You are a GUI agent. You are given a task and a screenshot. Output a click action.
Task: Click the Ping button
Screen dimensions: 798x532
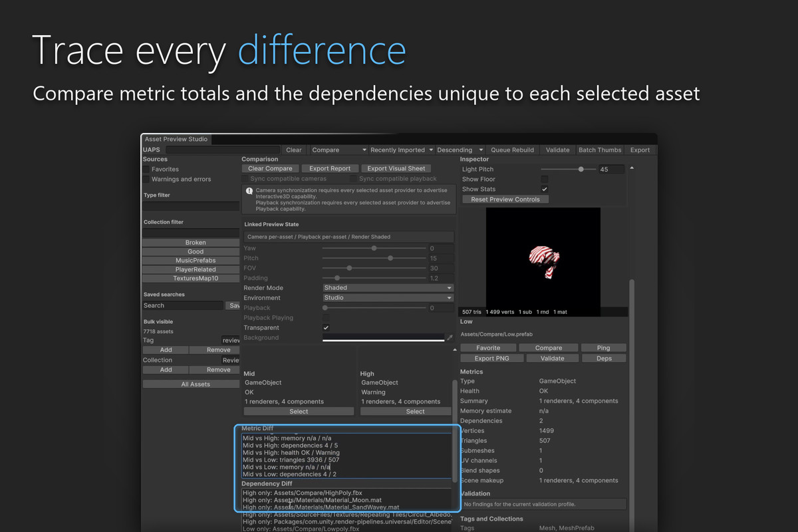point(603,348)
